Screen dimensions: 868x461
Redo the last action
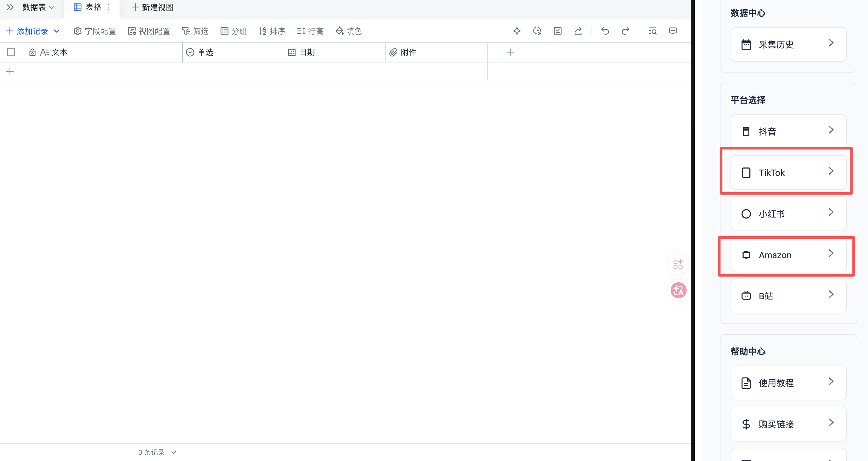[x=625, y=31]
